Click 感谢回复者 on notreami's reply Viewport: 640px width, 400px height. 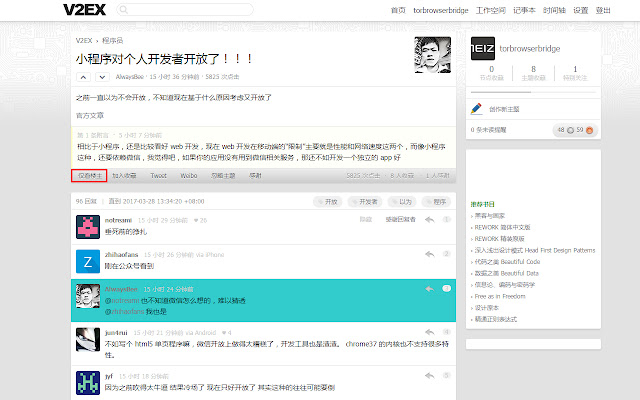[400, 220]
